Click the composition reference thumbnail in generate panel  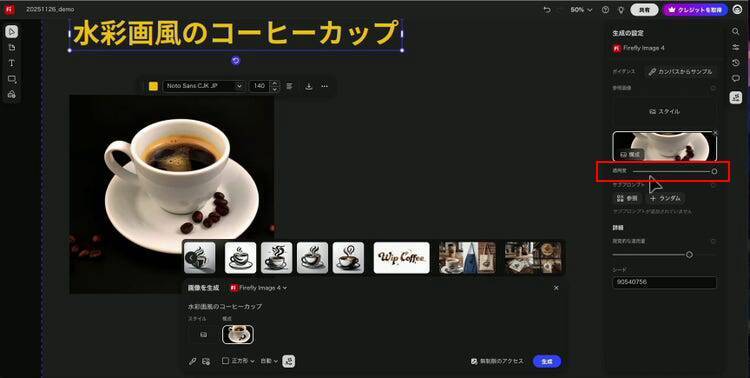pos(238,334)
